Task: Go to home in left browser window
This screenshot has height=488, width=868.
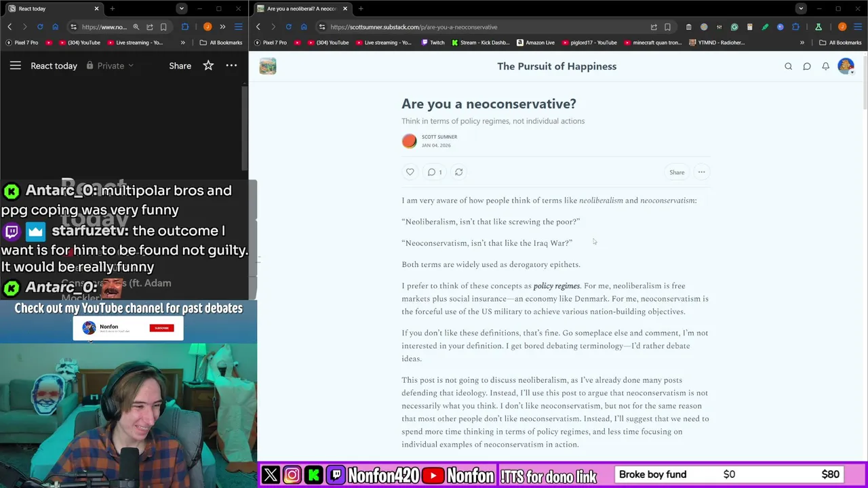Action: point(55,27)
